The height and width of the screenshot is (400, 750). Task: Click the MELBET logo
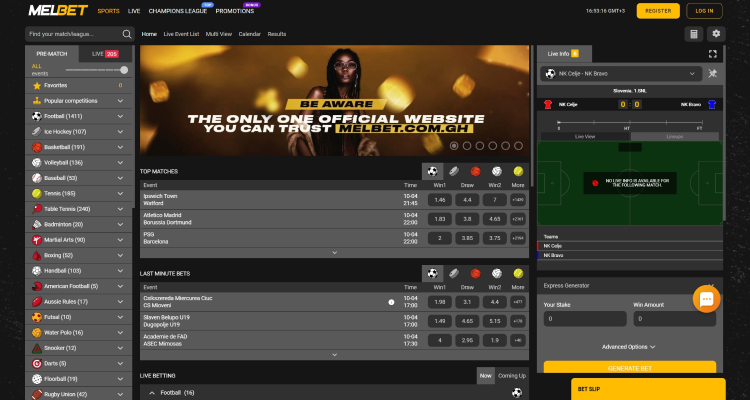[58, 11]
